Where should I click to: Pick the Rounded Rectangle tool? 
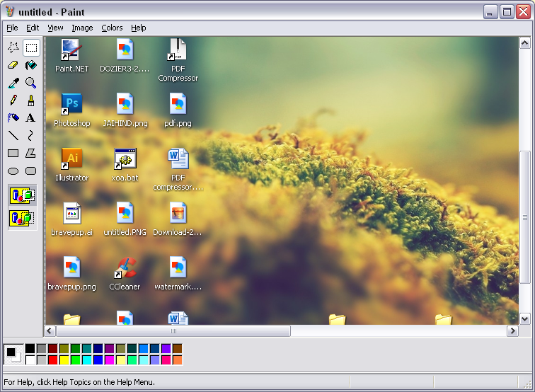pyautogui.click(x=31, y=171)
